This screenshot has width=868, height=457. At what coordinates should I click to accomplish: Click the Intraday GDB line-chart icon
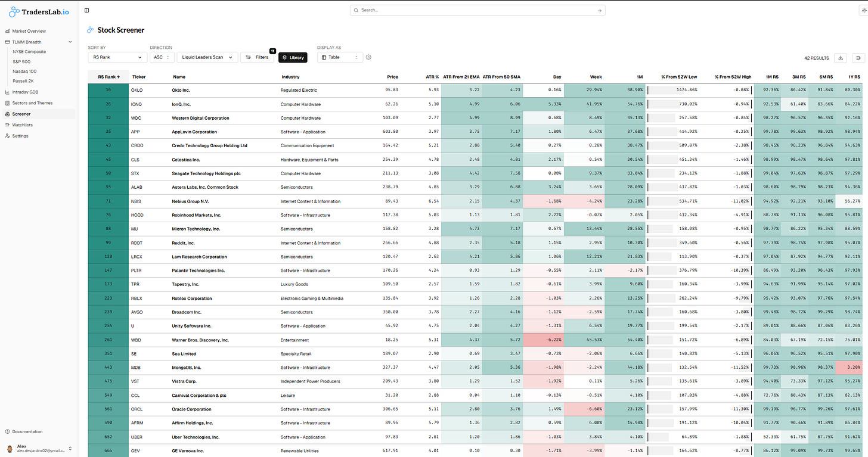click(x=7, y=92)
